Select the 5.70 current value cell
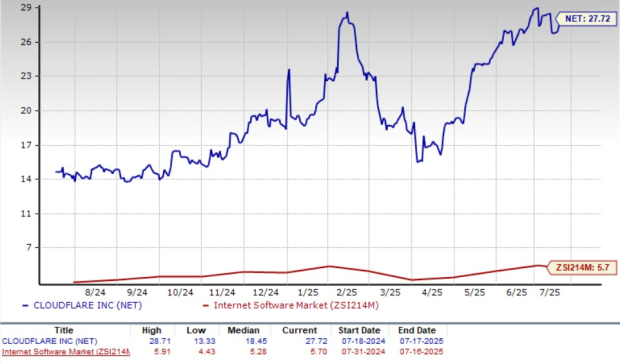The width and height of the screenshot is (620, 364). (x=318, y=351)
